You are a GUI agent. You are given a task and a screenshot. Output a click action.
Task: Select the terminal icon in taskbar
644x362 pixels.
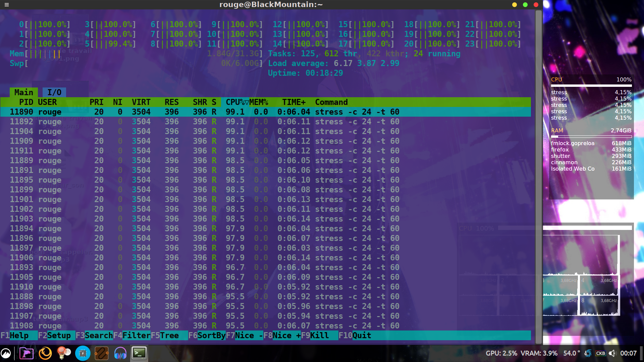[x=139, y=353]
